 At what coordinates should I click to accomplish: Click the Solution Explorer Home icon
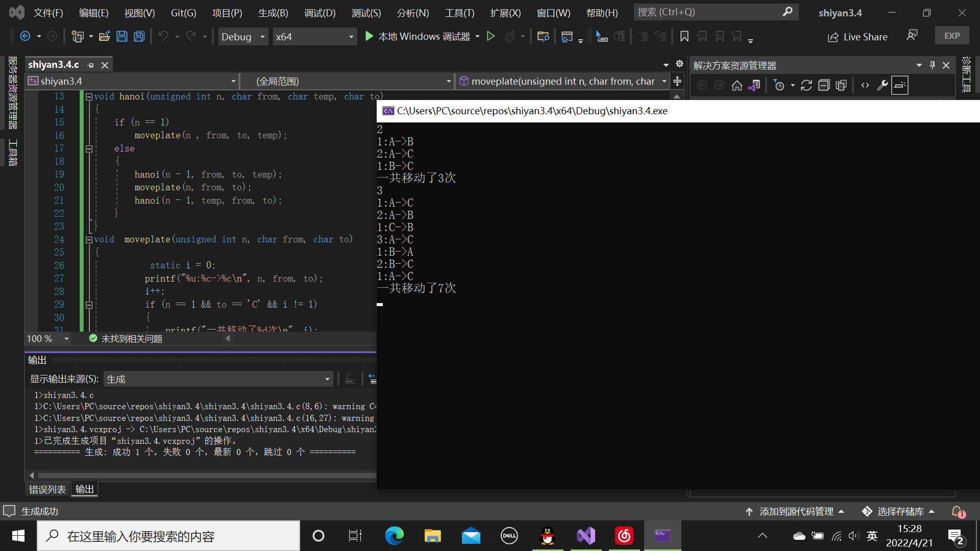737,86
